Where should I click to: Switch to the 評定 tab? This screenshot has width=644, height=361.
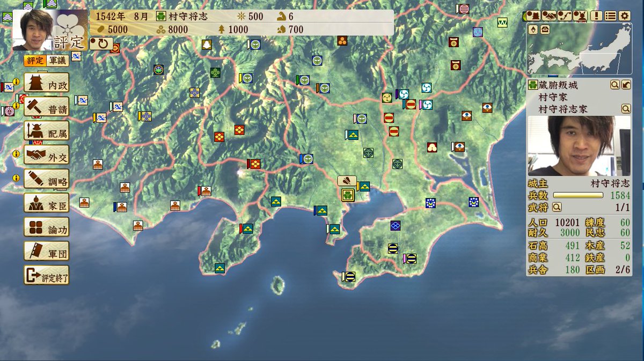coord(34,60)
